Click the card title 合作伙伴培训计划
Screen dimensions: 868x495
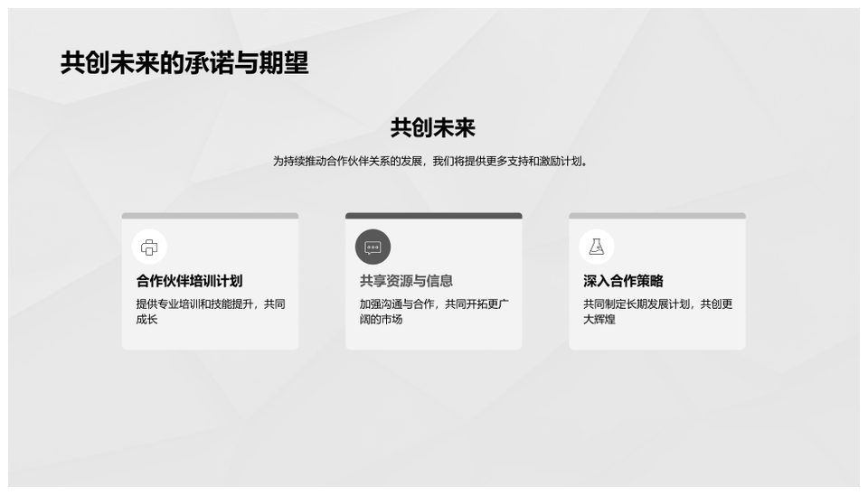pos(189,281)
